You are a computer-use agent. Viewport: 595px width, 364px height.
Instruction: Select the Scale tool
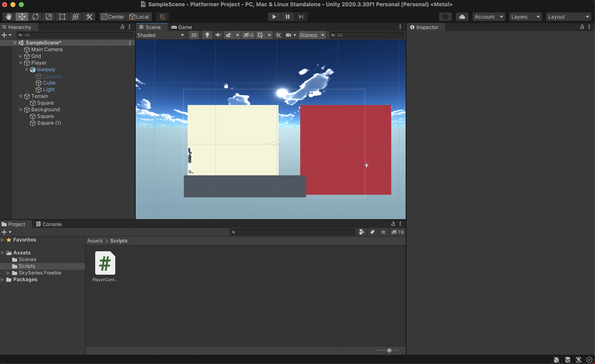[49, 17]
